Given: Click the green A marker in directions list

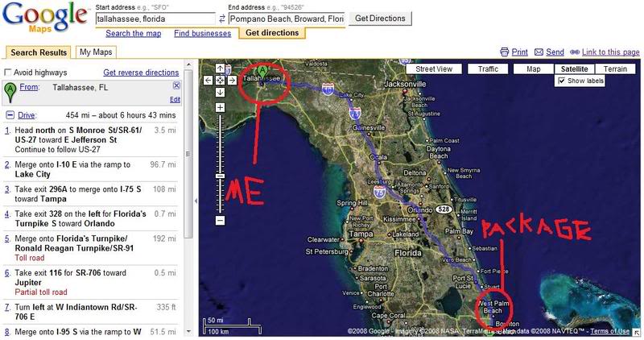Looking at the screenshot, I should (x=10, y=91).
